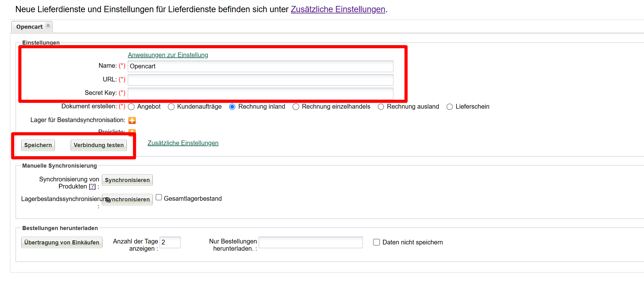Click Verbindung testen button
Screen dimensions: 644x285
pos(99,145)
